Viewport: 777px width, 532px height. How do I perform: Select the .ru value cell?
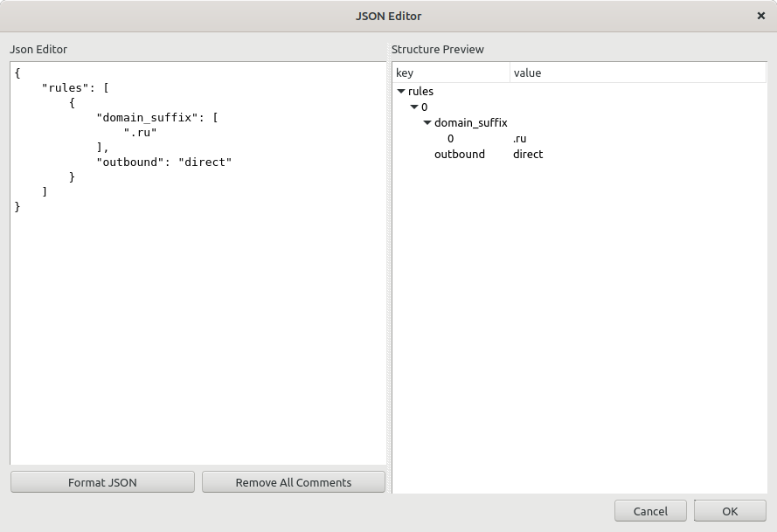520,139
